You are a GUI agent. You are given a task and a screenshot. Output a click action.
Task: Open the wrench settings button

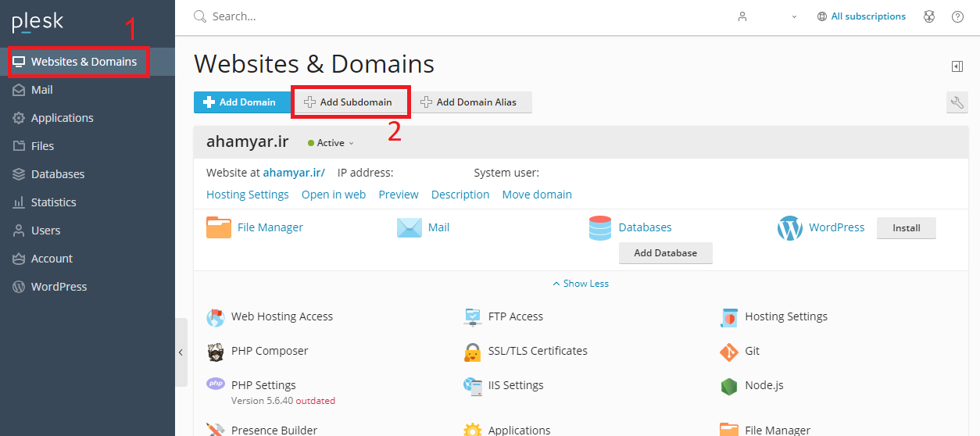click(957, 102)
